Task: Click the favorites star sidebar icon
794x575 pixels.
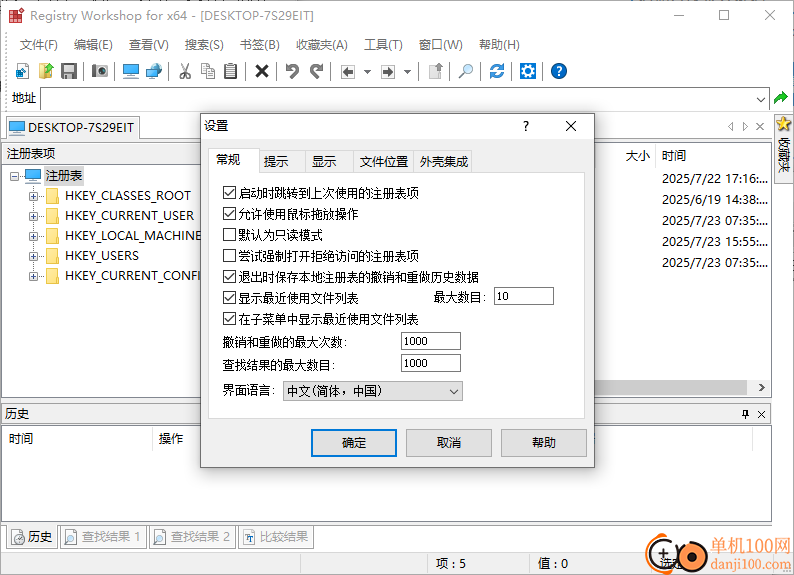Action: click(783, 124)
